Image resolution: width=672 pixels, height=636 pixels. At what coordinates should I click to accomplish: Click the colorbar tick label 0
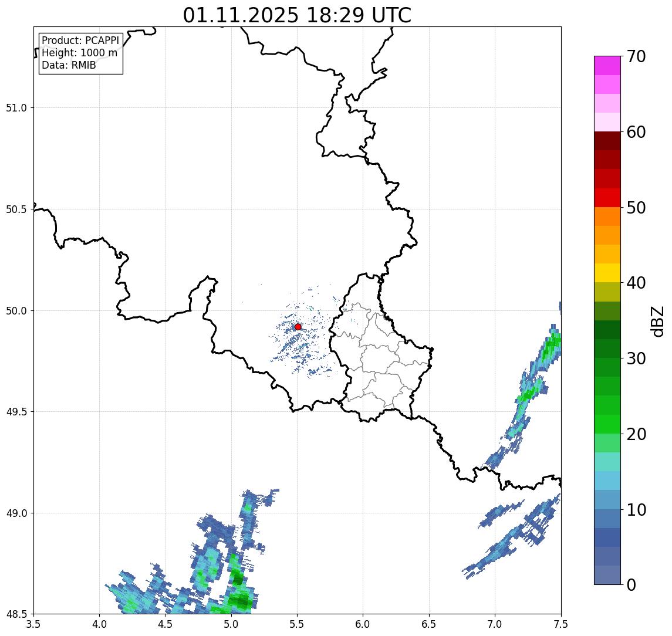(x=631, y=584)
